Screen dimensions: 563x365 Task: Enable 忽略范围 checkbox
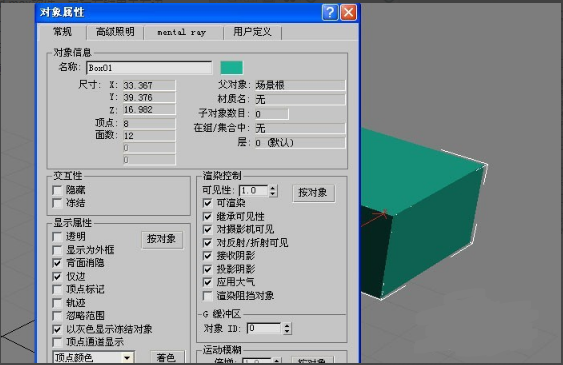pyautogui.click(x=57, y=316)
